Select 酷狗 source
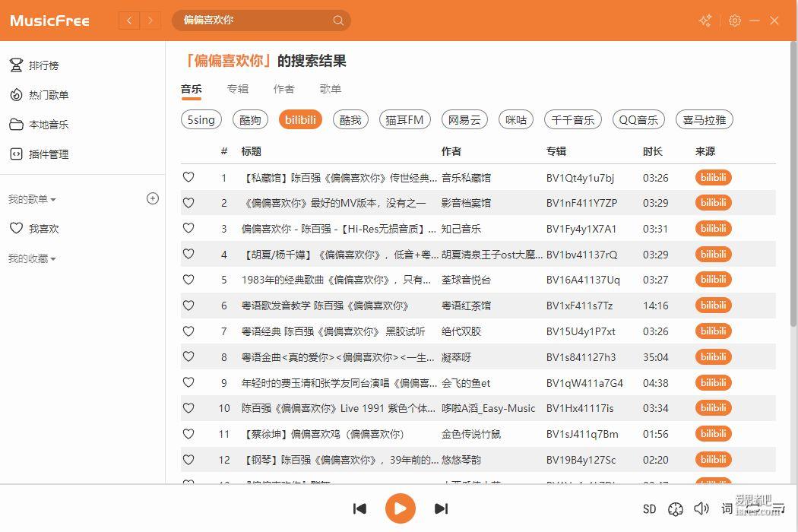 coord(250,119)
